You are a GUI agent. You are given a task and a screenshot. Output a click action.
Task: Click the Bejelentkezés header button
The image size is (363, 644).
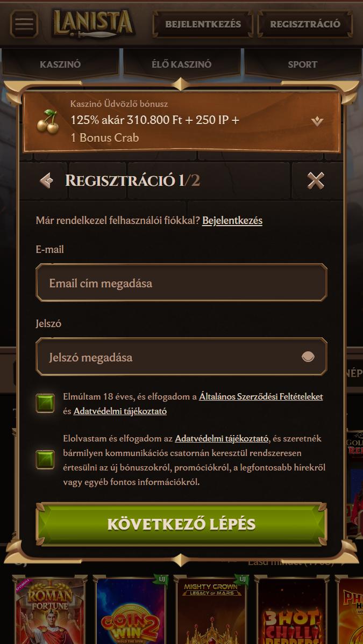(203, 24)
